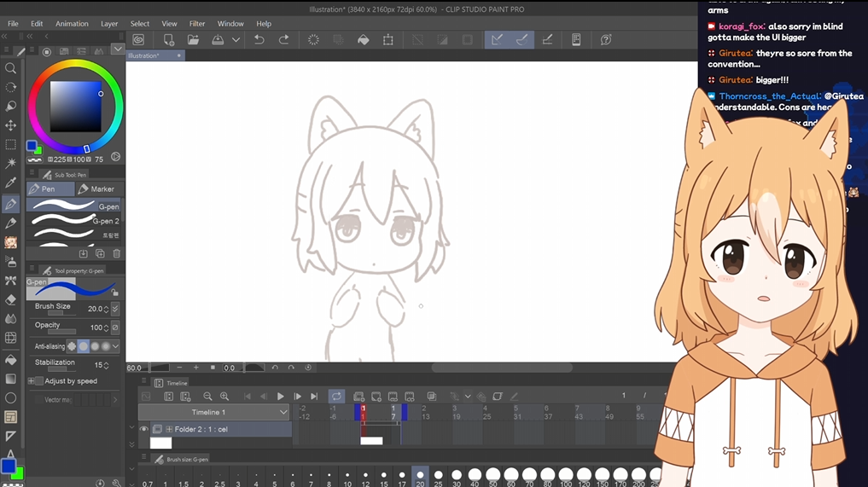The width and height of the screenshot is (868, 487).
Task: Toggle visibility eye of Folder 2 layer
Action: tap(144, 429)
